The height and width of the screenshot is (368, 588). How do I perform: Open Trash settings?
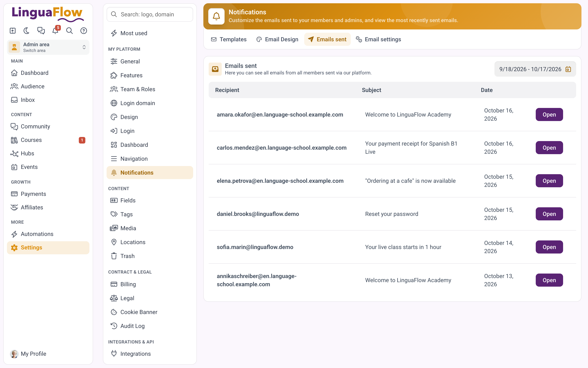[150, 256]
